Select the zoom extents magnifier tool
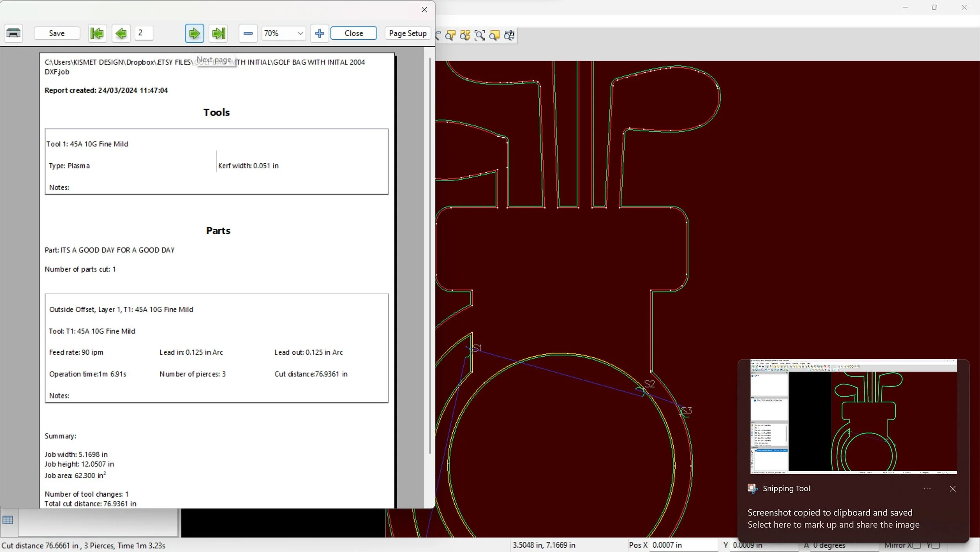The width and height of the screenshot is (980, 552). click(480, 36)
